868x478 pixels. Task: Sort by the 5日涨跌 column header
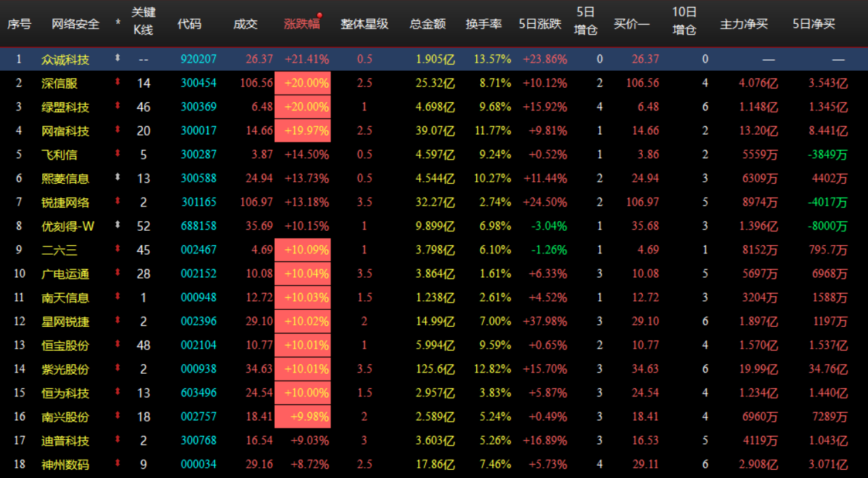point(540,24)
